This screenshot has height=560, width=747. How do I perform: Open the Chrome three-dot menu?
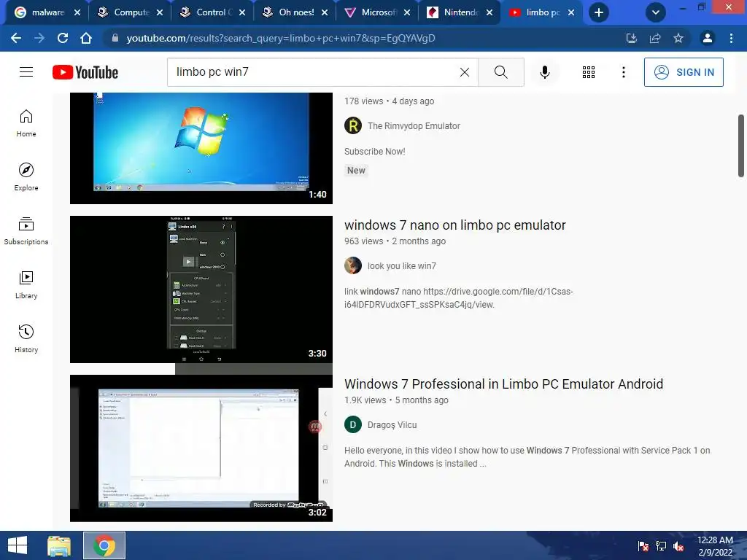click(731, 38)
